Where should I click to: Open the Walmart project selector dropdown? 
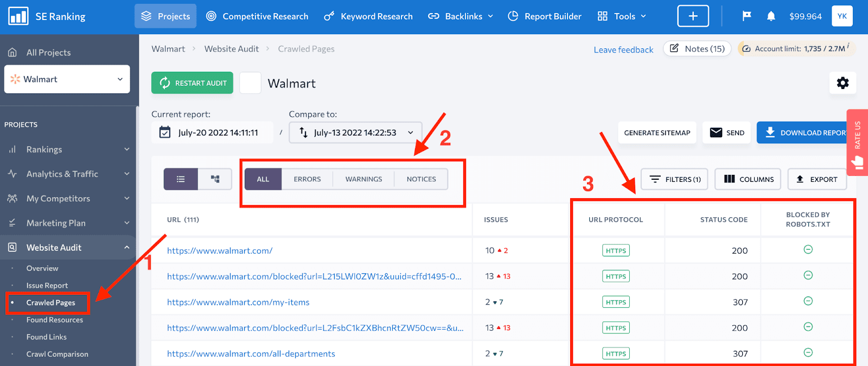click(67, 79)
